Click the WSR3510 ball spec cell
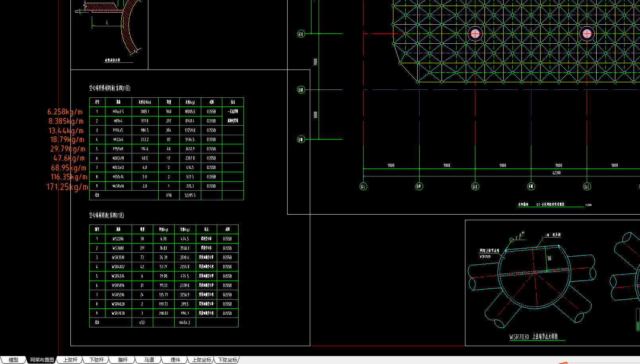Screen dimensions: 640x364 [118, 258]
